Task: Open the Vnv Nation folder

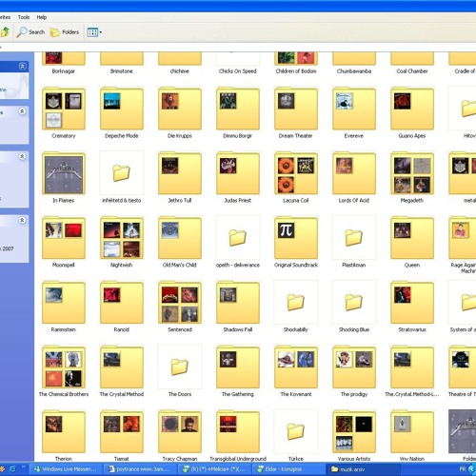Action: [412, 432]
